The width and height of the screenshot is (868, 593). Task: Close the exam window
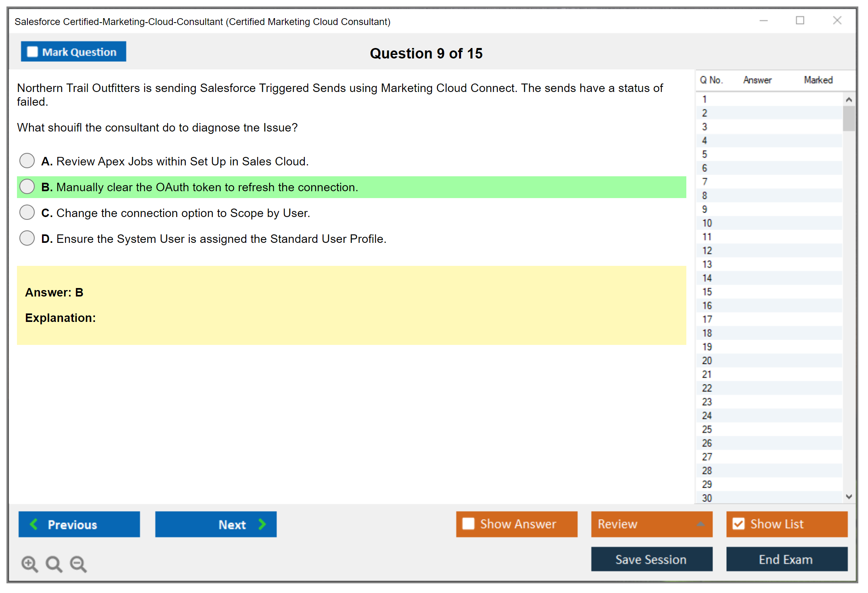coord(837,21)
